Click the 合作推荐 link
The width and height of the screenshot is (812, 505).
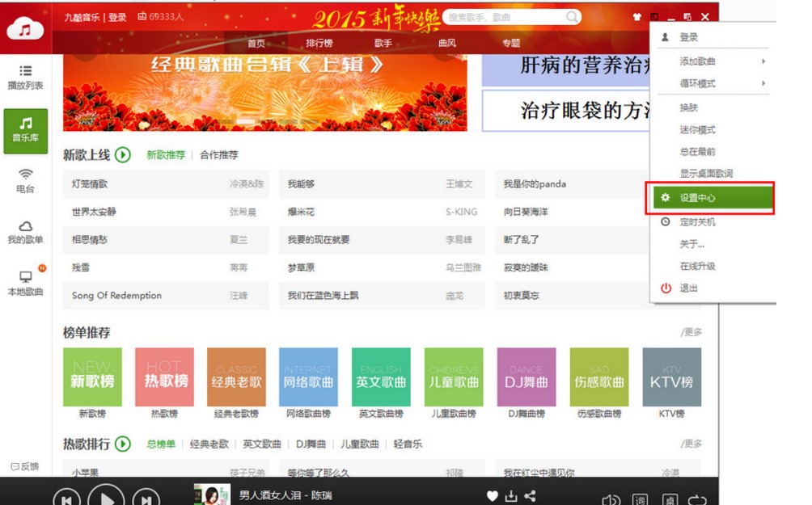pyautogui.click(x=218, y=155)
